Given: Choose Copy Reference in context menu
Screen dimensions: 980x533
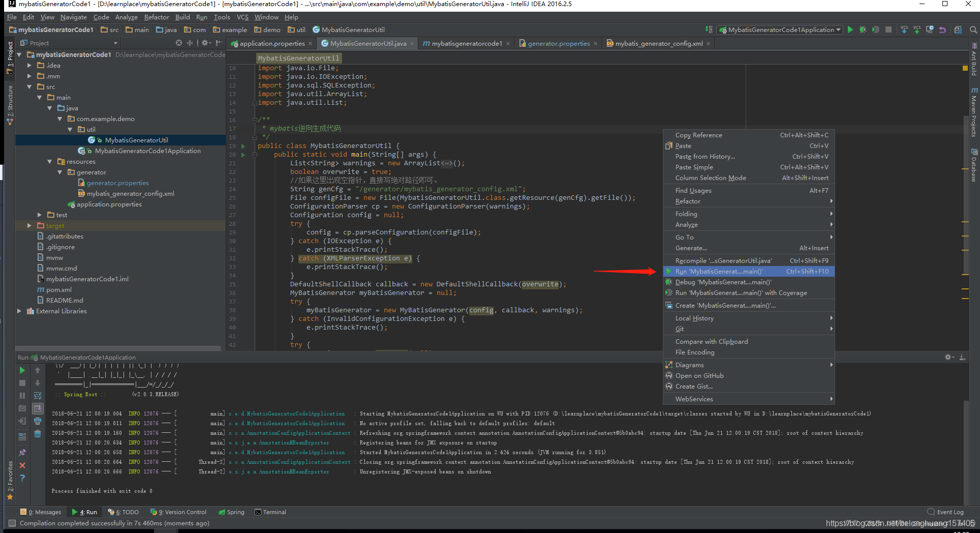Looking at the screenshot, I should 749,135.
